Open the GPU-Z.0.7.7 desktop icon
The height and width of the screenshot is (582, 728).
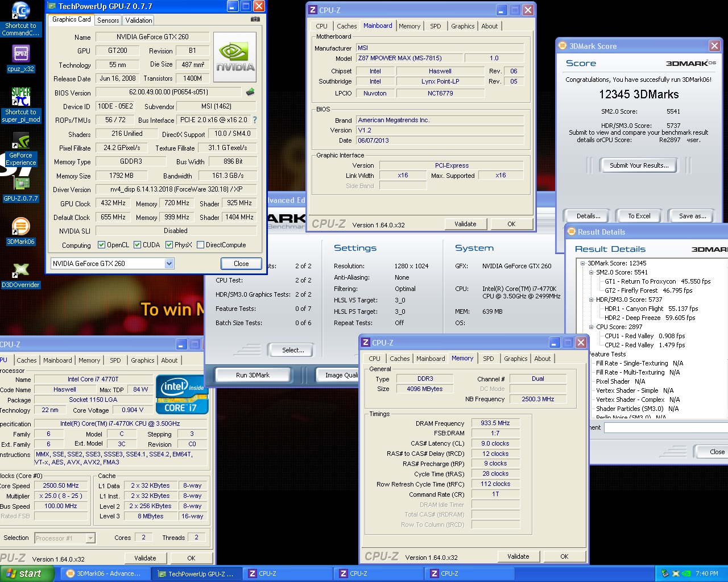[20, 189]
